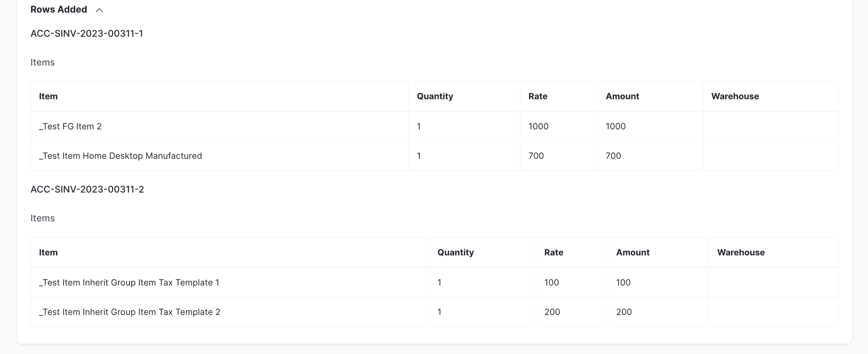Click empty Warehouse cell for _Test FG Item 2
Image resolution: width=868 pixels, height=354 pixels.
(770, 126)
